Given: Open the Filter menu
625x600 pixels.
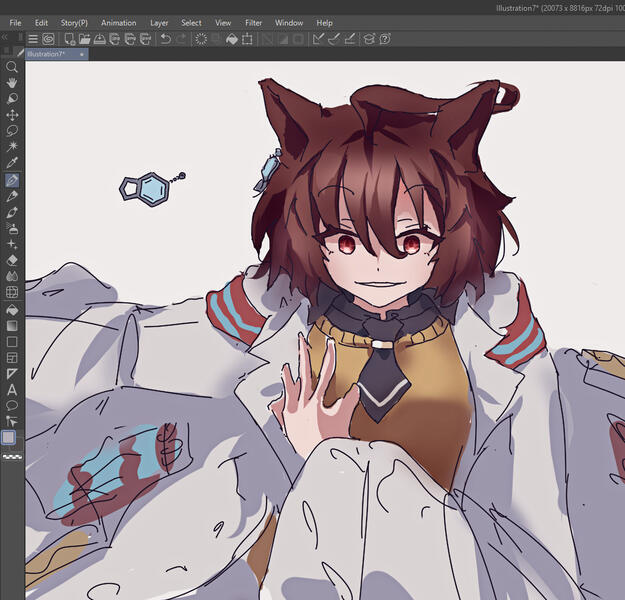Looking at the screenshot, I should [x=253, y=22].
